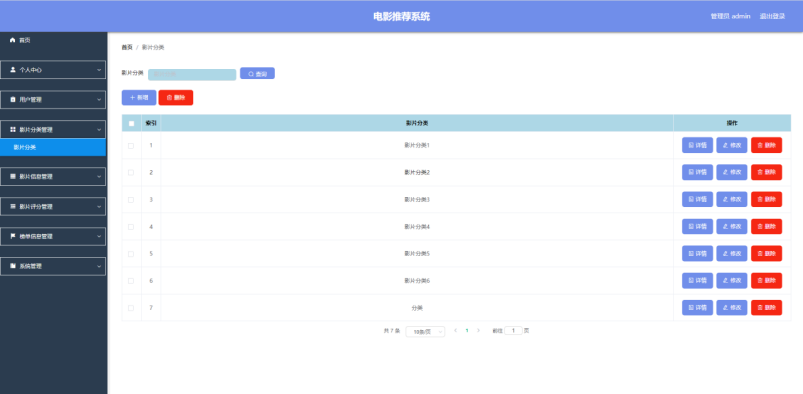
Task: Collapse 影片分类管理 using its chevron
Action: pyautogui.click(x=99, y=130)
